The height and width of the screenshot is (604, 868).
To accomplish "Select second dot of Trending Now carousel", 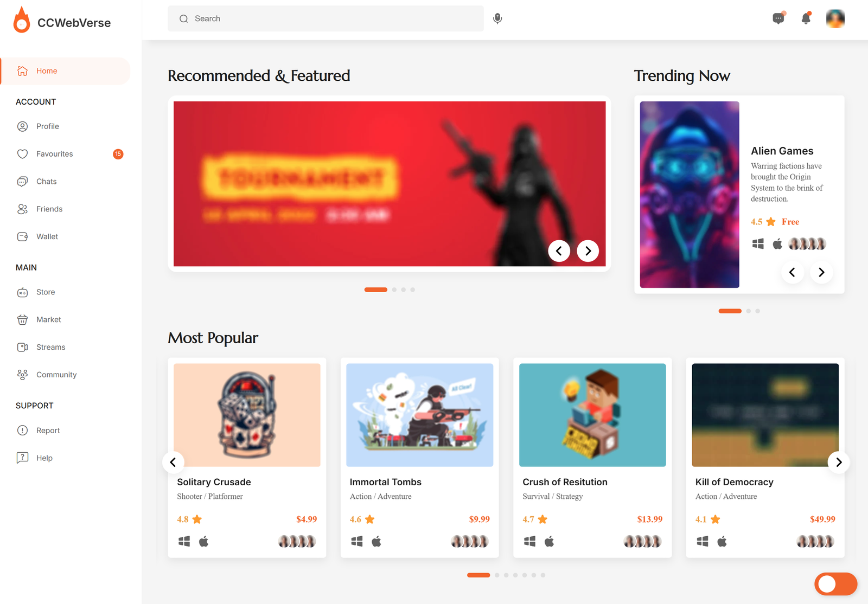I will click(749, 311).
